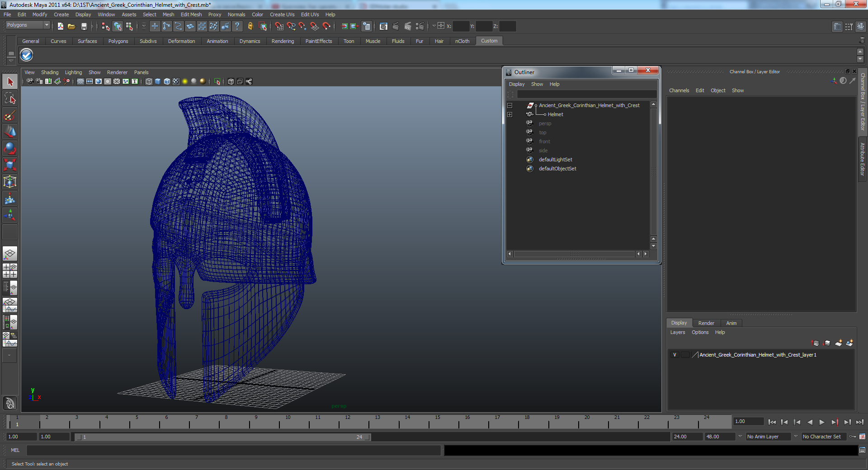Click the time range slider bar
Screen dimensions: 868x470
222,437
